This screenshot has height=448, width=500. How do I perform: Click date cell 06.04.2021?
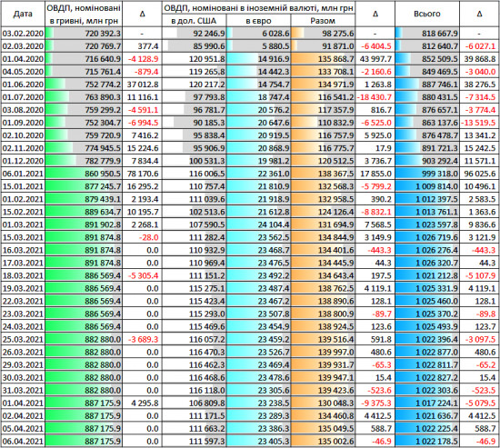(23, 442)
